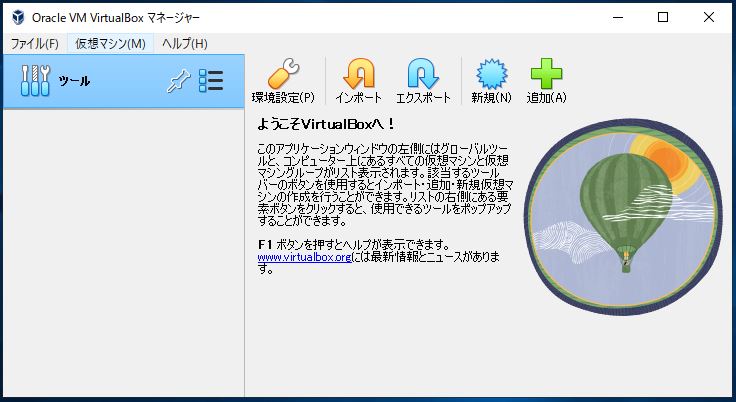Screen dimensions: 736x402
Task: Click the VirtualBox cube icon in title bar
Action: pos(16,16)
